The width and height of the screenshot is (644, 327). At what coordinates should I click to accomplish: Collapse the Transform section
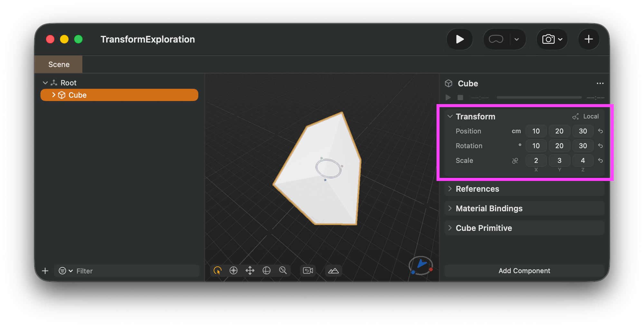450,116
